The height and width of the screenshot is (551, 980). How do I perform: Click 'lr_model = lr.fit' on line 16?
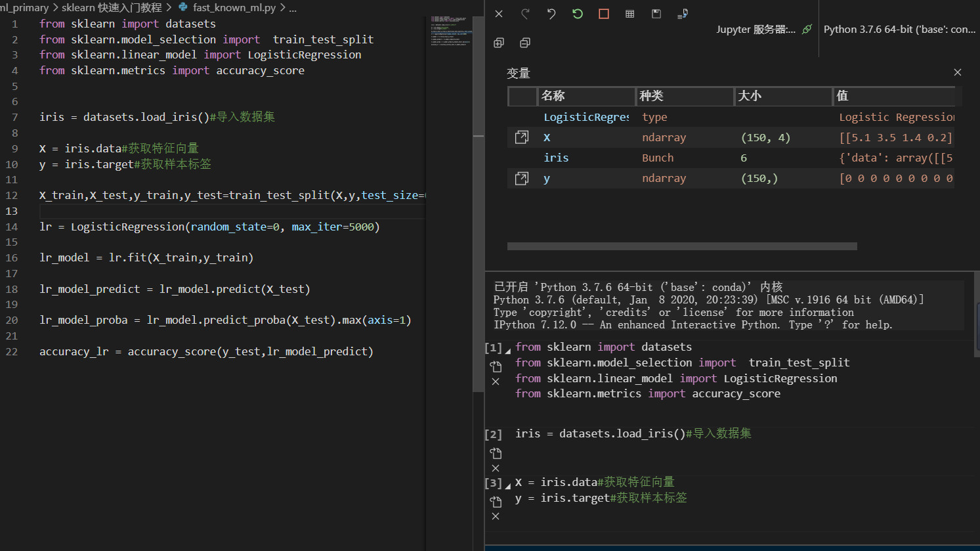(93, 257)
